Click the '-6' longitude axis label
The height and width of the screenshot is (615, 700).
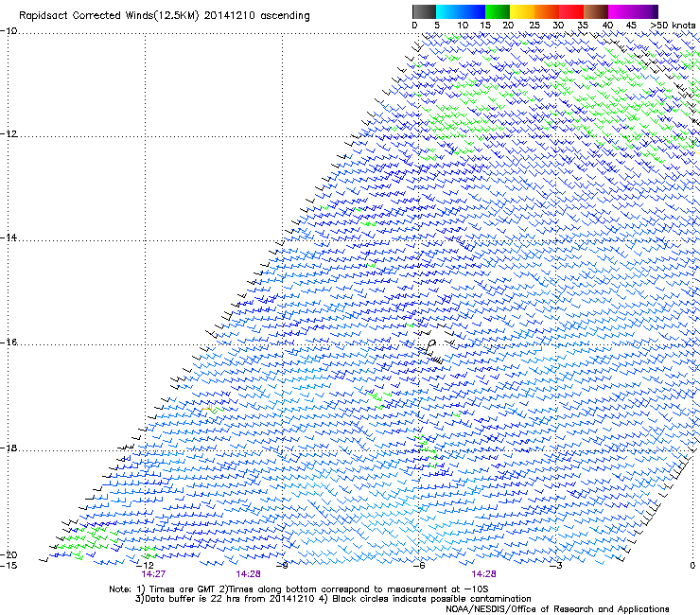tap(418, 566)
